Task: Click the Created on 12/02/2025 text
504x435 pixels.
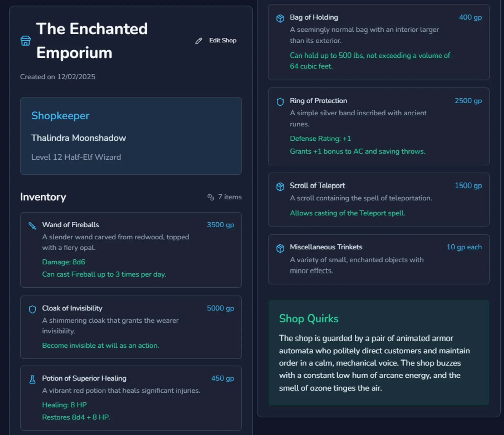Action: tap(57, 77)
